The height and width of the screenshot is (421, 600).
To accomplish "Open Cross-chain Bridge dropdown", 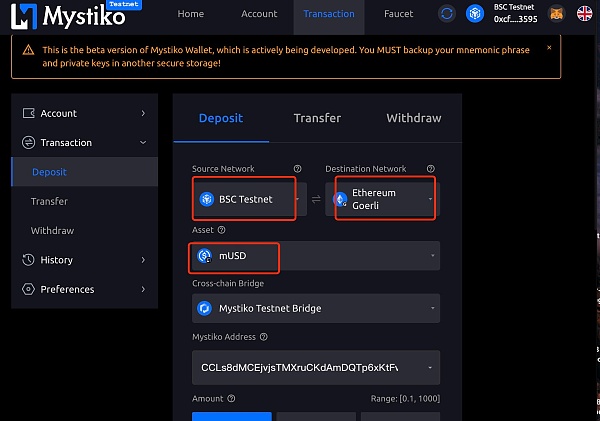I will click(316, 308).
